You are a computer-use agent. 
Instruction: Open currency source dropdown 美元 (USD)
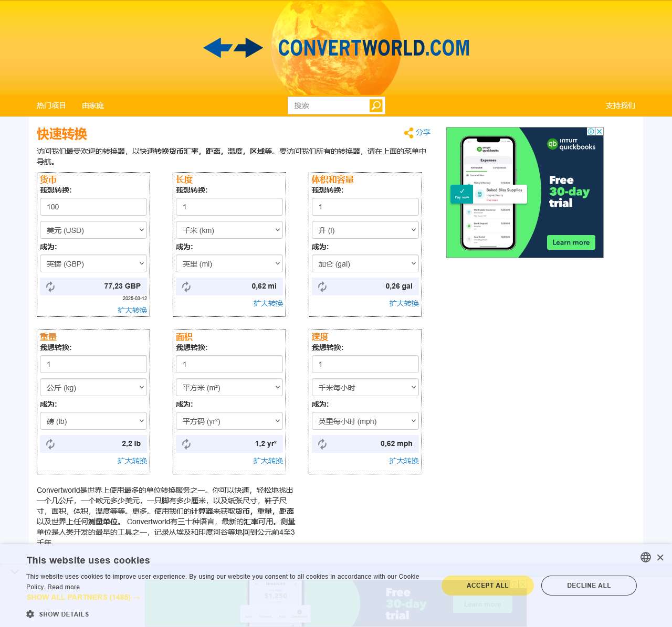click(93, 230)
